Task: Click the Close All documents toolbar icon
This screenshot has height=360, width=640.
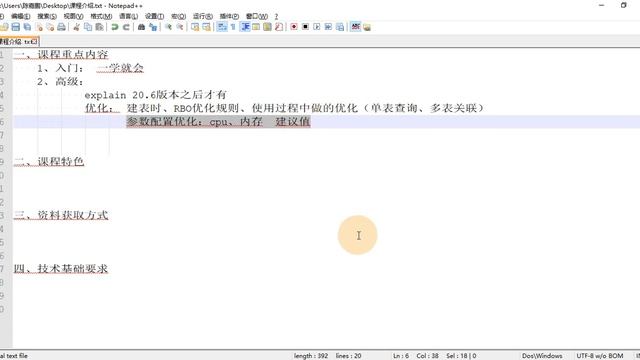Action: (x=50, y=27)
